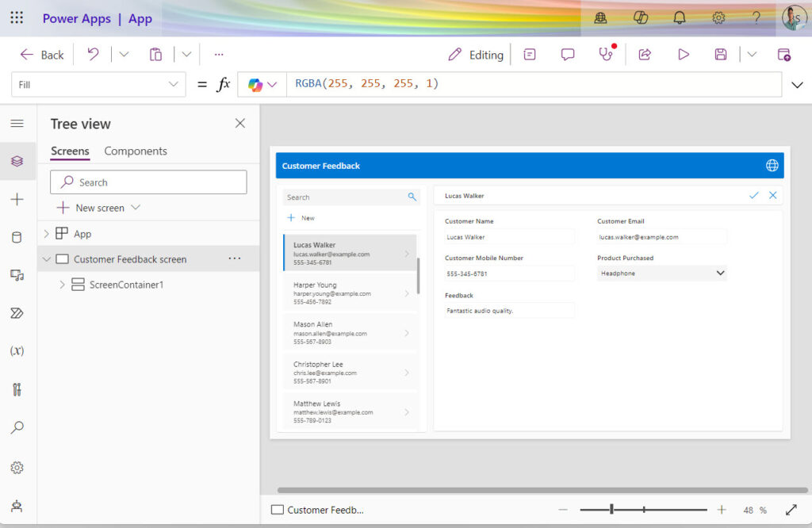Open app Settings from the left rail
Screen dimensions: 812x528
pos(17,467)
